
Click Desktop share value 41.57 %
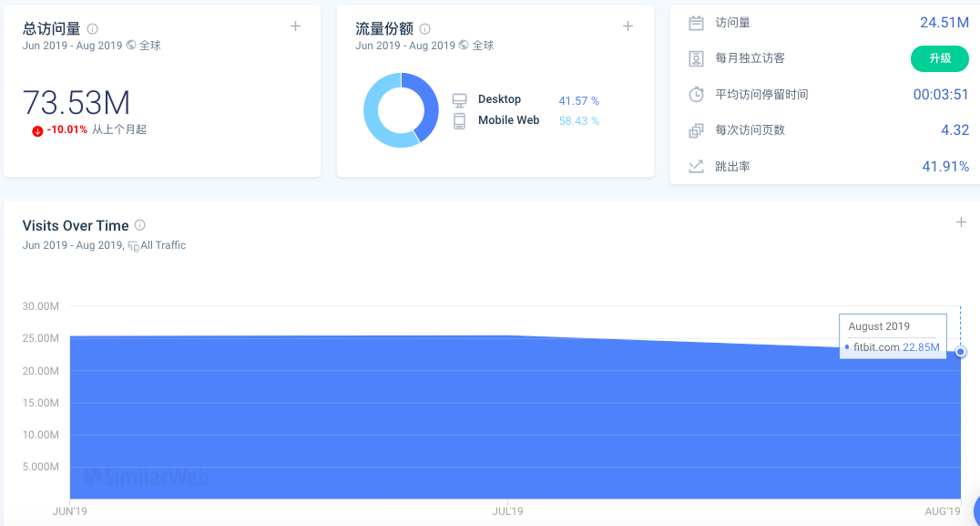coord(578,100)
